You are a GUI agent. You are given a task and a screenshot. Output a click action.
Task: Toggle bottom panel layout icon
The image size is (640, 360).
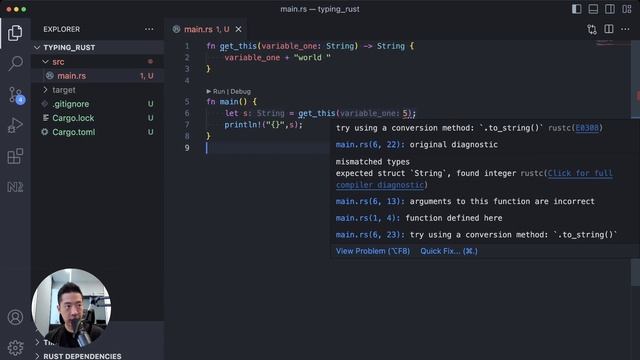point(593,9)
